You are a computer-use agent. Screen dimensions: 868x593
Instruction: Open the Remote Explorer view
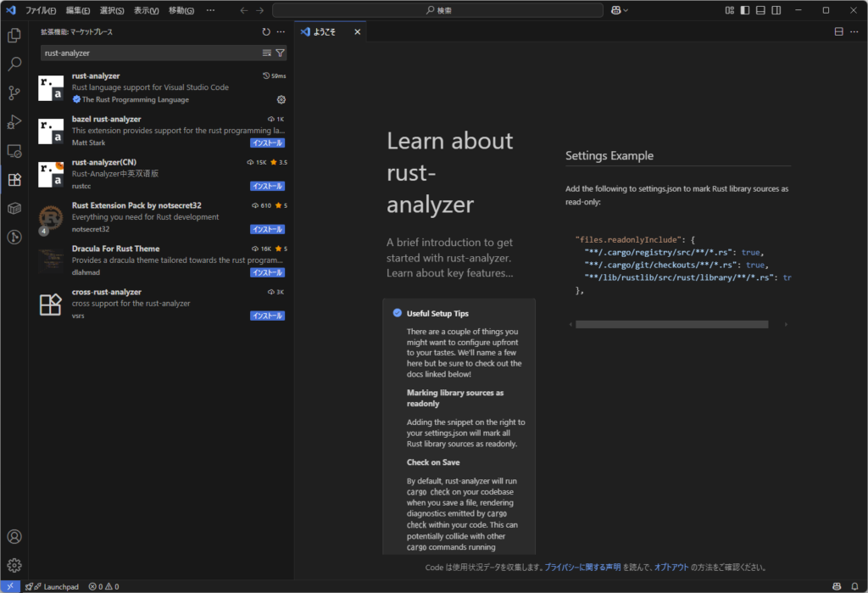[14, 151]
